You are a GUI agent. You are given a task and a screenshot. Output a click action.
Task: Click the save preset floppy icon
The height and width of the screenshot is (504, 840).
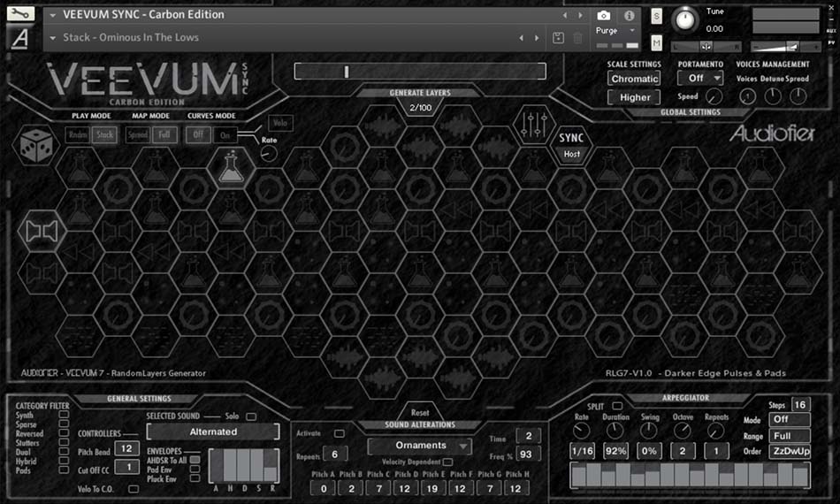tap(558, 38)
